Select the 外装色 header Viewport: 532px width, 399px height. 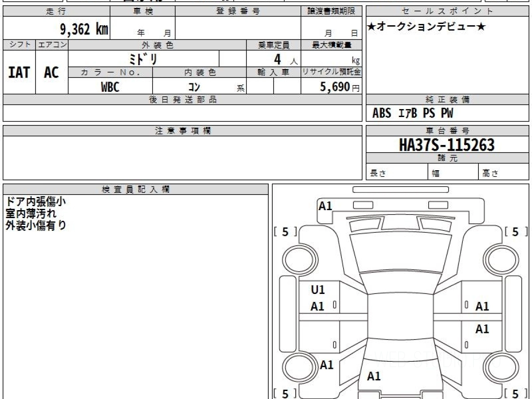pos(157,45)
